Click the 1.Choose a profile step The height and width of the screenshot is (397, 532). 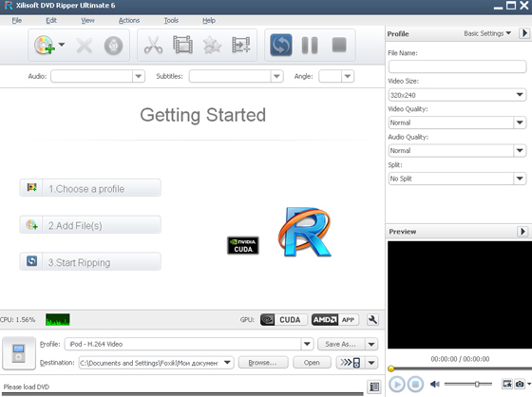(90, 188)
